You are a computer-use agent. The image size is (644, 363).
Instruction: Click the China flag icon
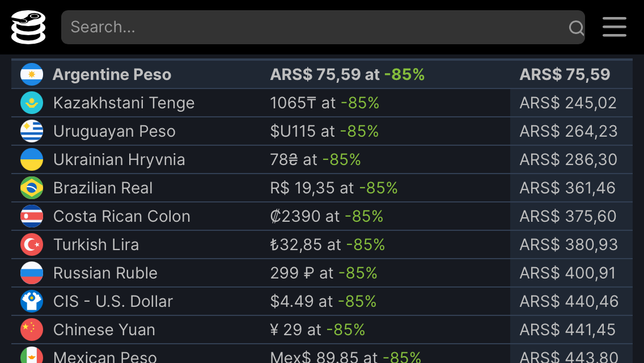pos(32,330)
